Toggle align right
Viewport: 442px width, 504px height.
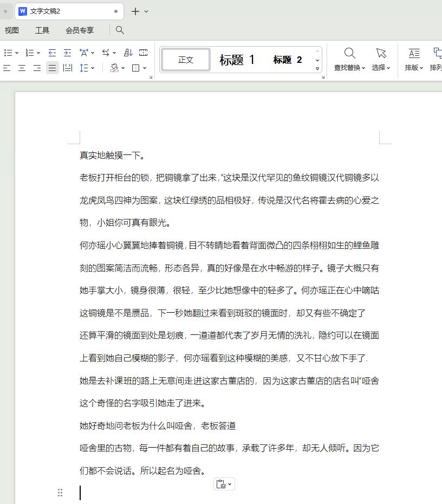point(37,68)
